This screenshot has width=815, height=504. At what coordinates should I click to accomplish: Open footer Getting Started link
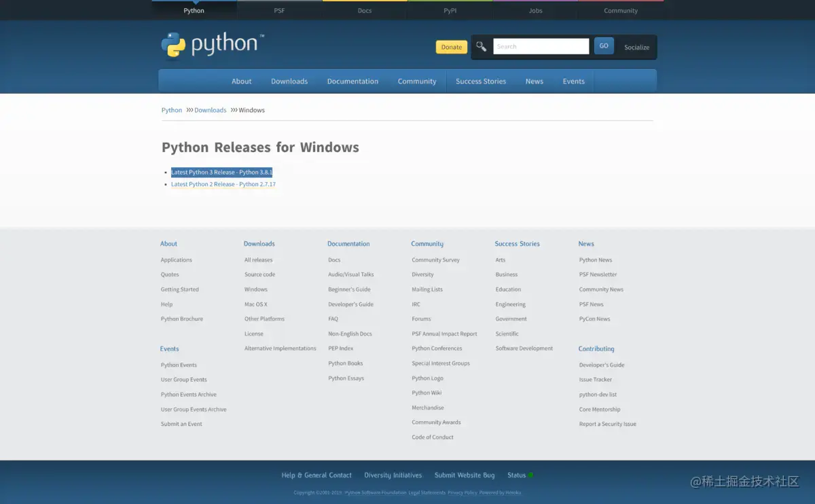coord(180,289)
